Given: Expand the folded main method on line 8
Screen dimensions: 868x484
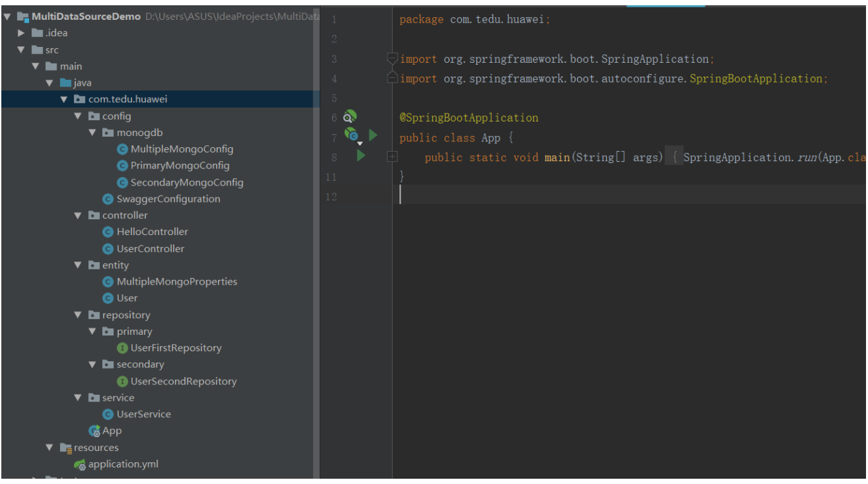Looking at the screenshot, I should pyautogui.click(x=392, y=157).
